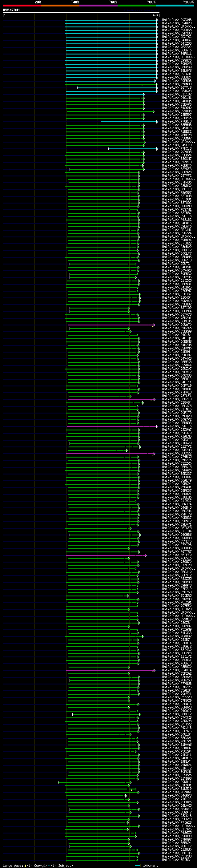Click the purple alignment bar of UniRef100_C0WAT0
The width and height of the screenshot is (197, 868).
pos(111,325)
